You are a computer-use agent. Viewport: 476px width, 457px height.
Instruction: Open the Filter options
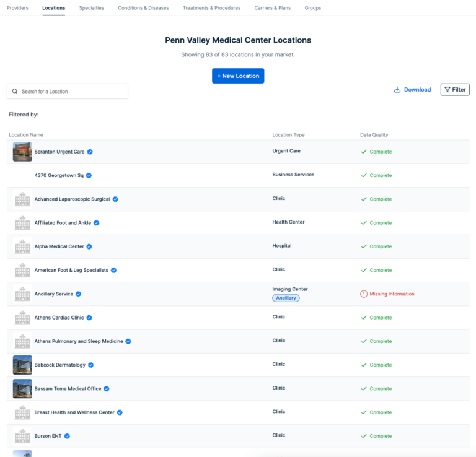[x=454, y=90]
